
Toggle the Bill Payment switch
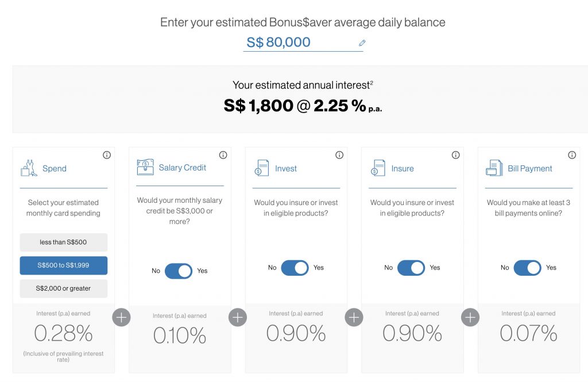tap(527, 268)
